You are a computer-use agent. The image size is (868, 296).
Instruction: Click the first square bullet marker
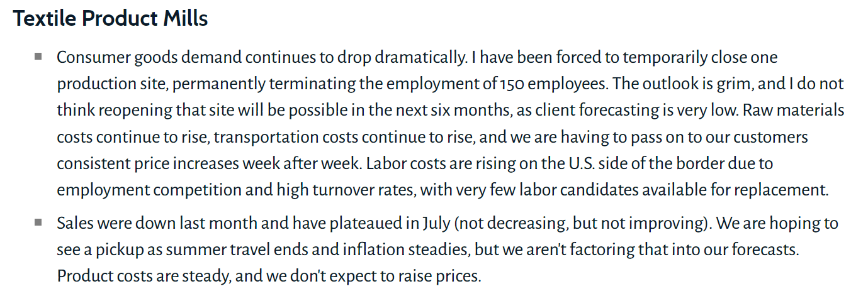click(x=38, y=57)
